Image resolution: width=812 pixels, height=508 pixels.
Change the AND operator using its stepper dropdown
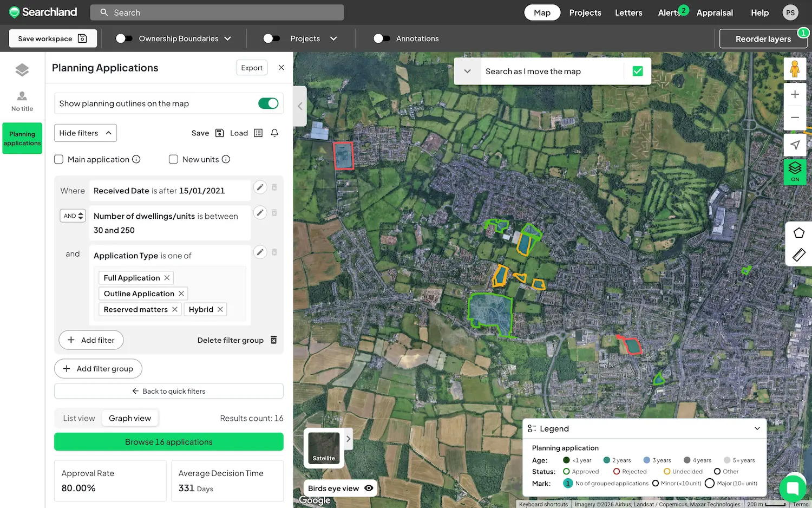[73, 216]
